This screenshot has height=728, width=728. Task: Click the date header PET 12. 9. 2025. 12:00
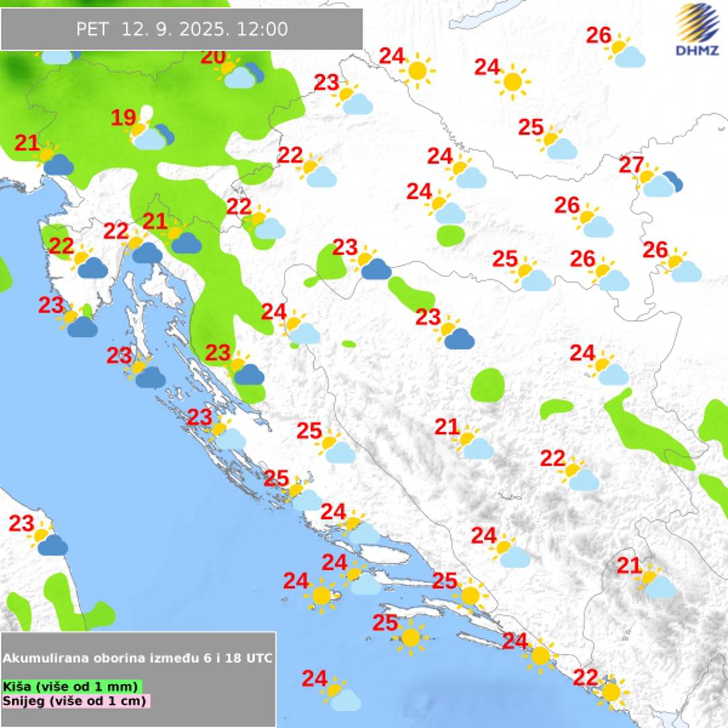coord(182,29)
